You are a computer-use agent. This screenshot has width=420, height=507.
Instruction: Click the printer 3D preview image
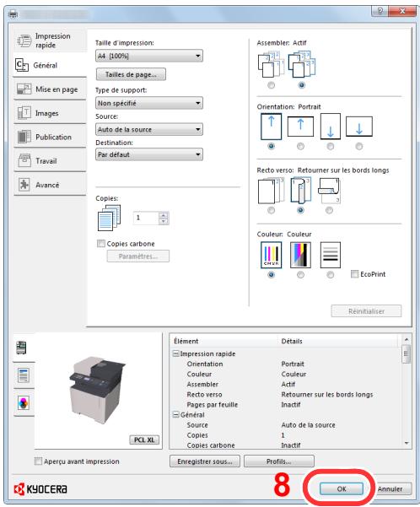click(97, 390)
